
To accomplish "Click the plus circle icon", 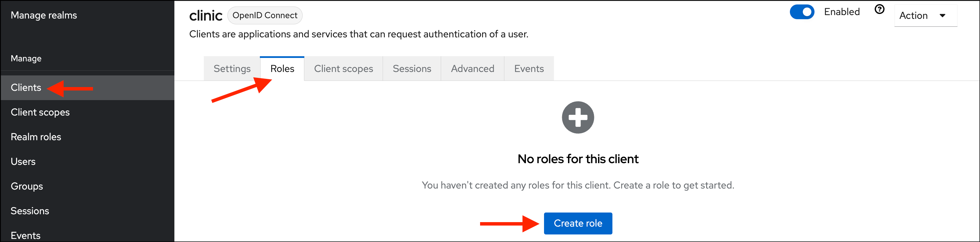I will 578,117.
